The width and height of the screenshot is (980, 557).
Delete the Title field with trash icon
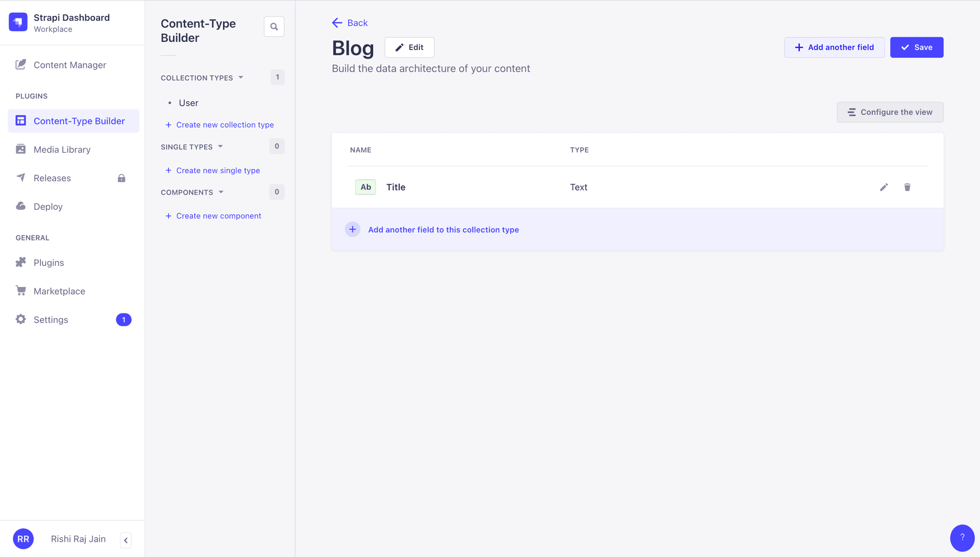tap(907, 187)
